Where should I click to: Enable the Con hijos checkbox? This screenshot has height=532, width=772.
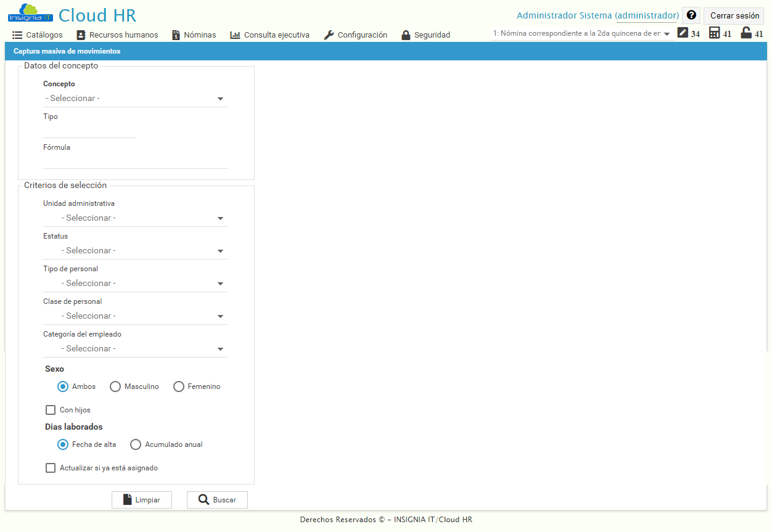point(51,409)
